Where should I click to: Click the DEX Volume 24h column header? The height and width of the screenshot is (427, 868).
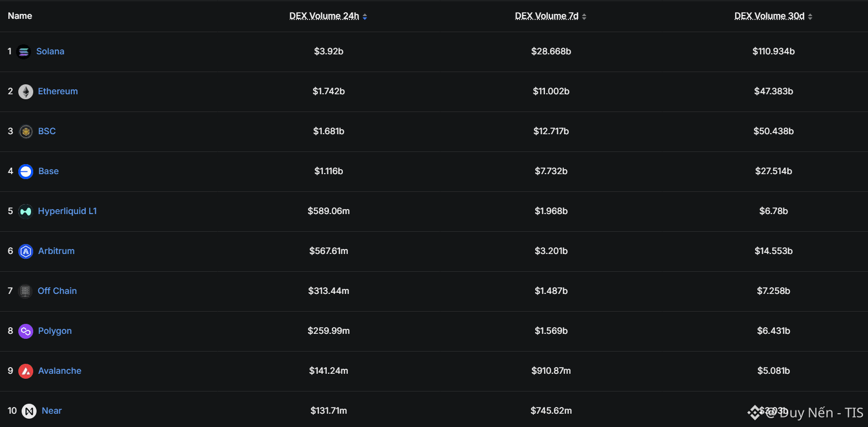(x=324, y=16)
